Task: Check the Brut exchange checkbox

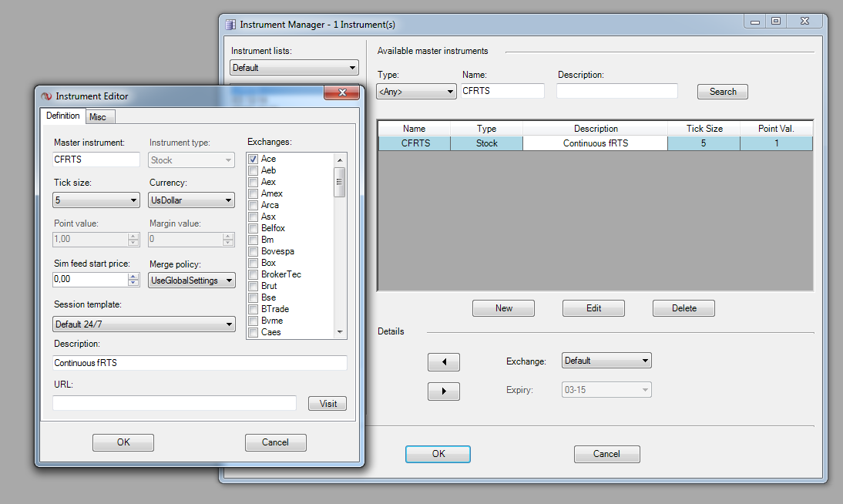Action: pos(254,286)
